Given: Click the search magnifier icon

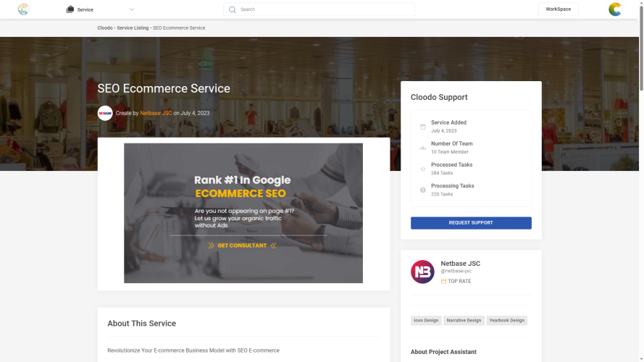Looking at the screenshot, I should tap(232, 9).
